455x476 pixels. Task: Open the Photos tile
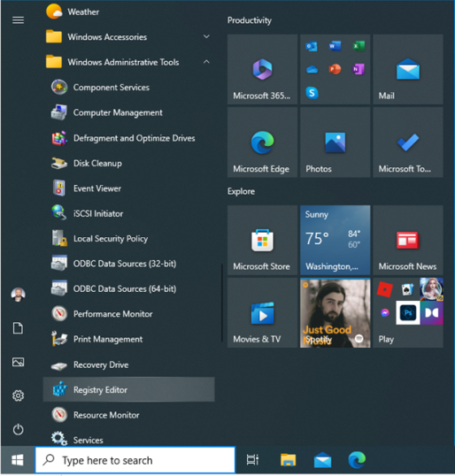point(335,142)
